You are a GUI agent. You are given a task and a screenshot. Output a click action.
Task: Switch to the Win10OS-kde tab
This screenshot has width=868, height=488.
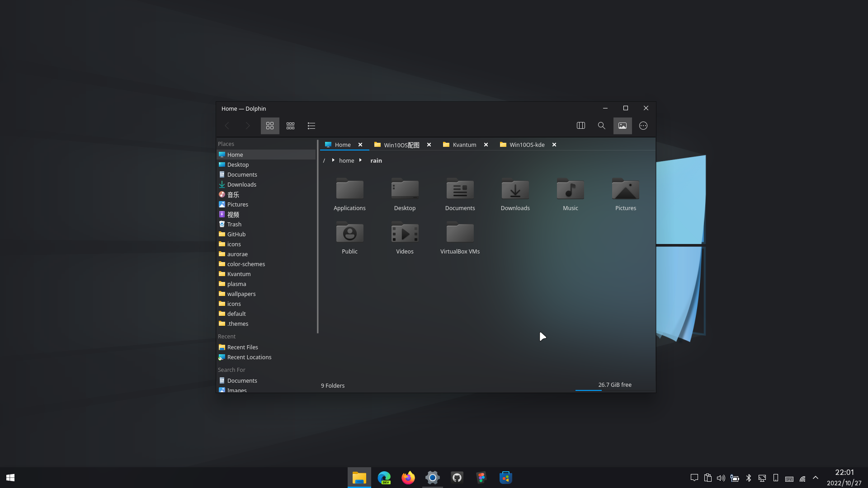point(527,145)
